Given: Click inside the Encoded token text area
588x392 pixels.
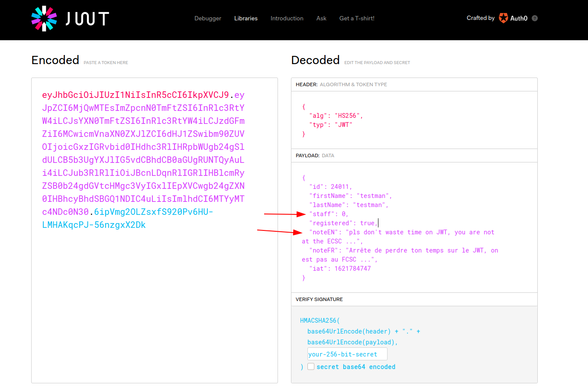Looking at the screenshot, I should coord(154,303).
